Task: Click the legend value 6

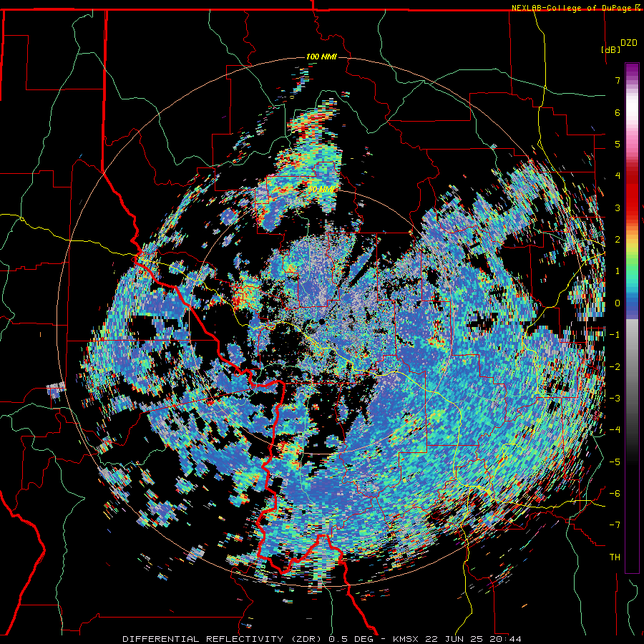Action: click(x=618, y=112)
